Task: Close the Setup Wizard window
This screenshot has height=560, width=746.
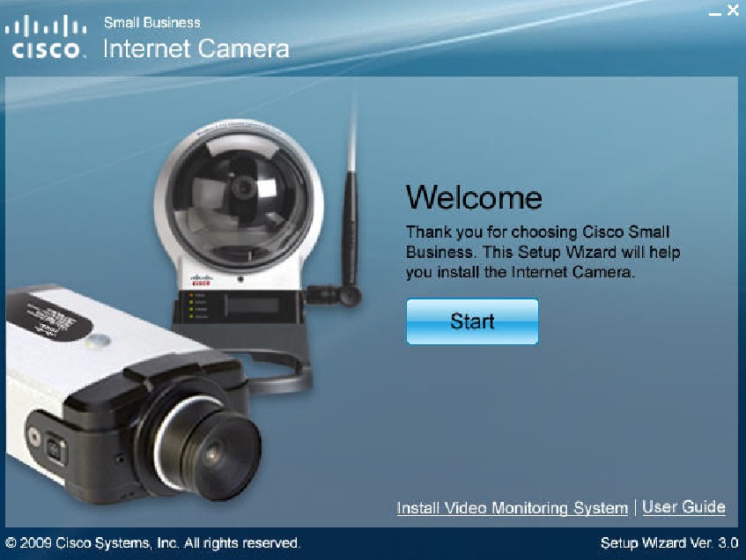Action: (x=733, y=11)
